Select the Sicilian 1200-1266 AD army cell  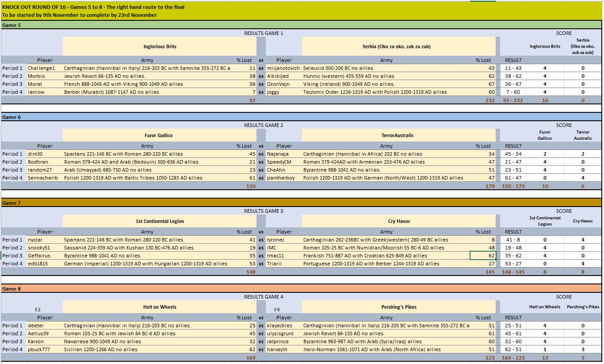point(147,349)
